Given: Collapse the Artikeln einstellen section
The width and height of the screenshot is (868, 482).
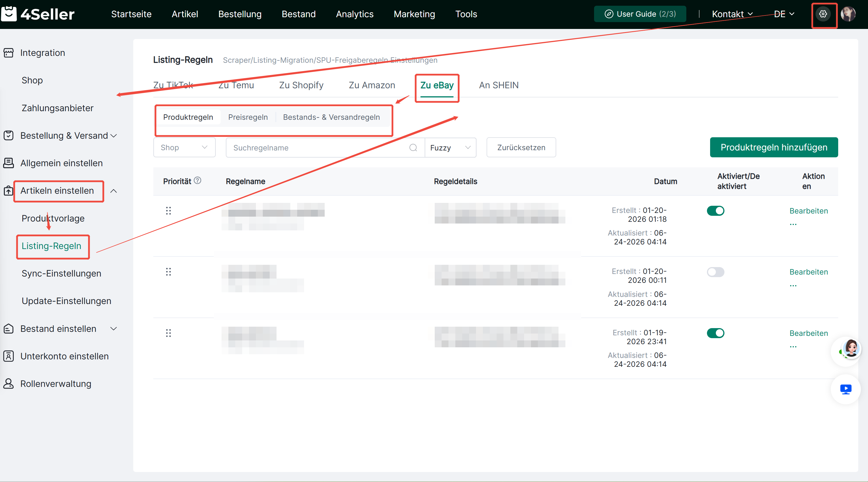Looking at the screenshot, I should (x=114, y=191).
